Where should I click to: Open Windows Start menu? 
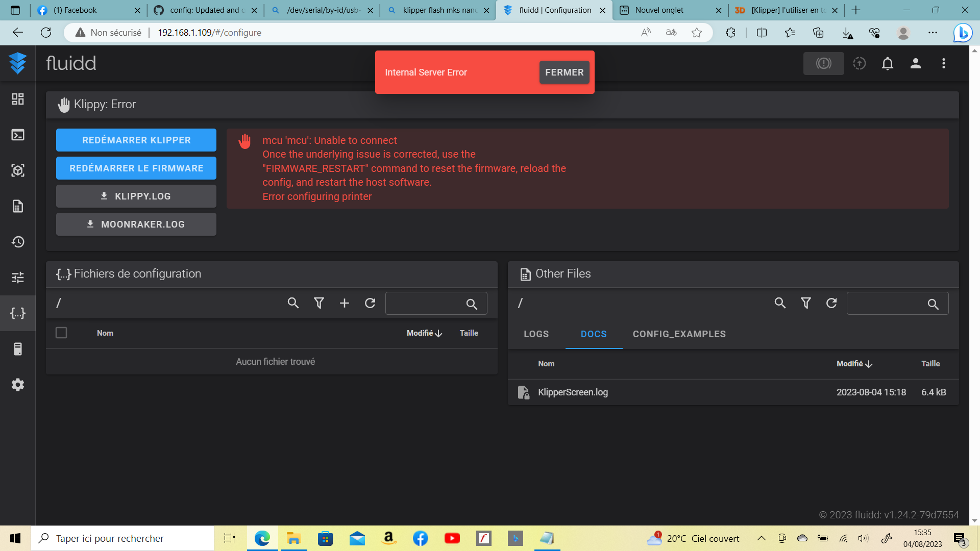tap(15, 538)
